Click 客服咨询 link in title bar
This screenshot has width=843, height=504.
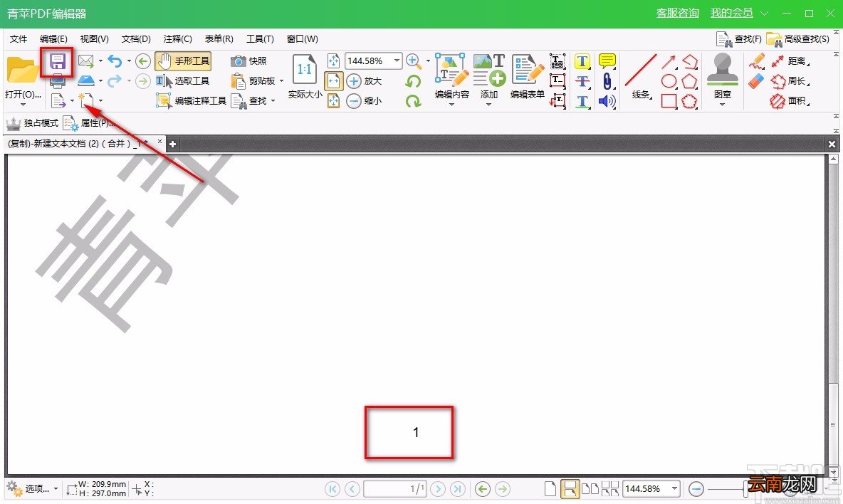point(677,13)
